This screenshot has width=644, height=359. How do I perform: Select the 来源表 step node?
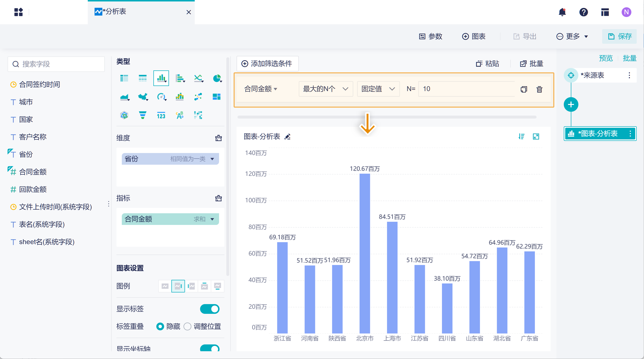point(600,75)
